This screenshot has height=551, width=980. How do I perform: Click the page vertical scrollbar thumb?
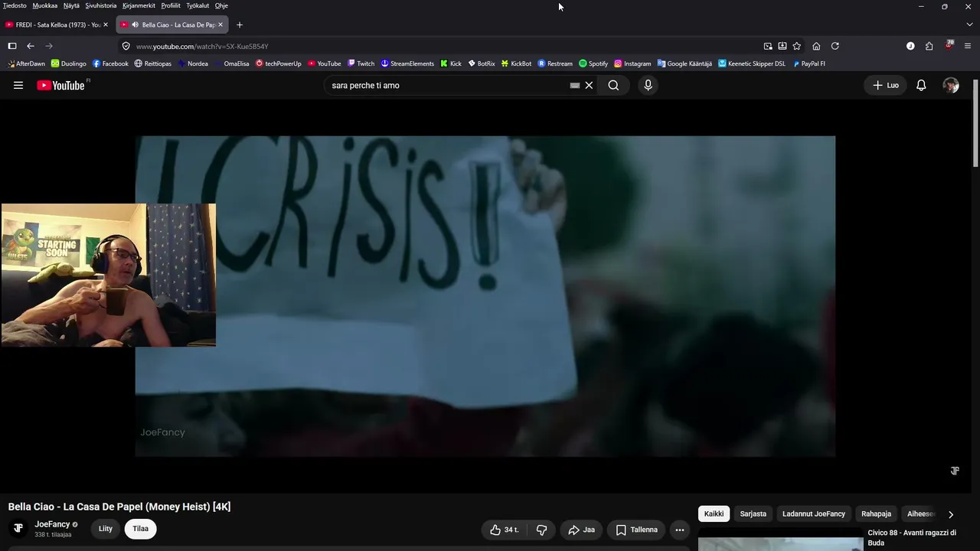click(975, 122)
